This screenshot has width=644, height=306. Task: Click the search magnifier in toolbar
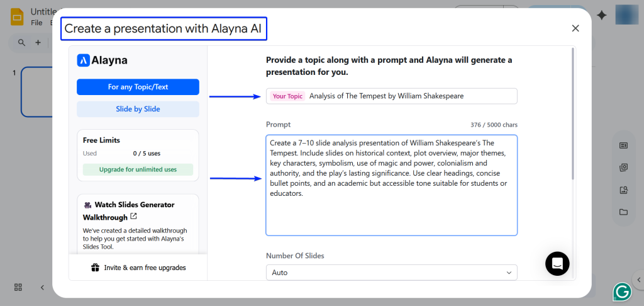tap(21, 43)
